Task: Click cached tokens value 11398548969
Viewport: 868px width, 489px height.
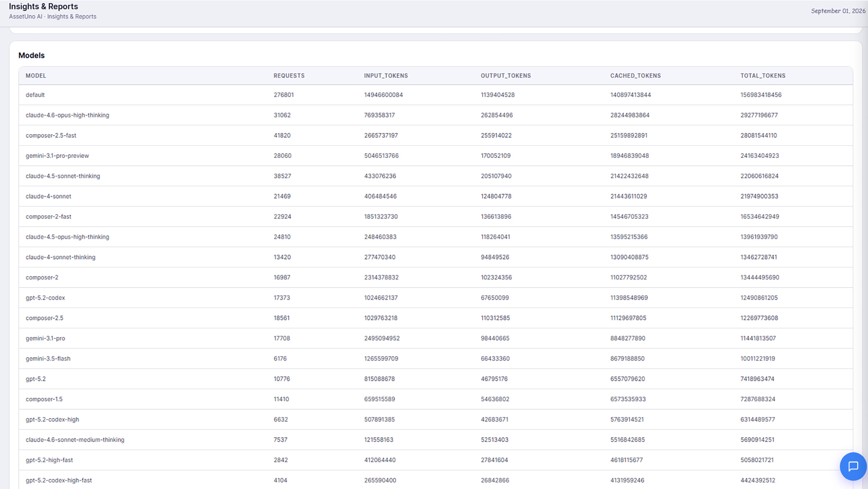Action: click(x=629, y=298)
